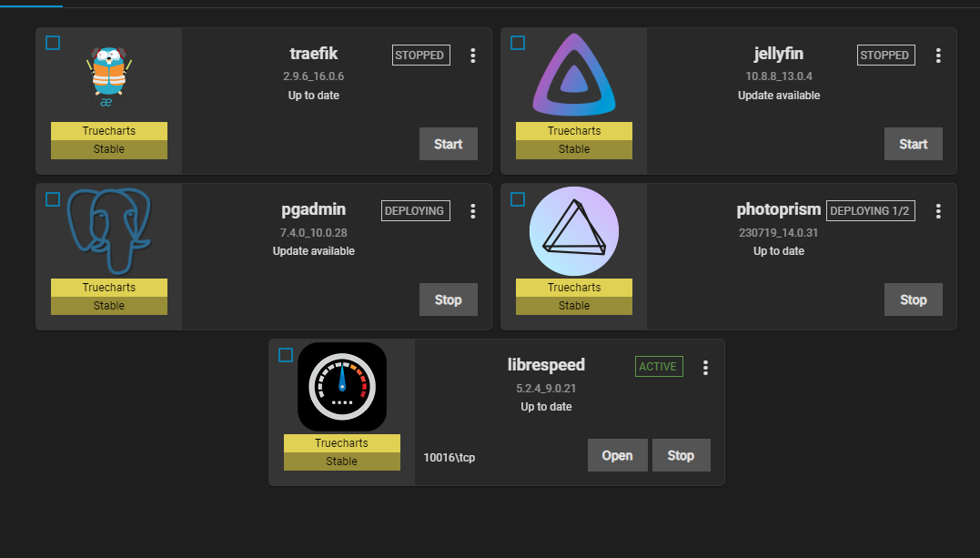Open the photoprism three-dot options menu
980x558 pixels.
[x=938, y=211]
